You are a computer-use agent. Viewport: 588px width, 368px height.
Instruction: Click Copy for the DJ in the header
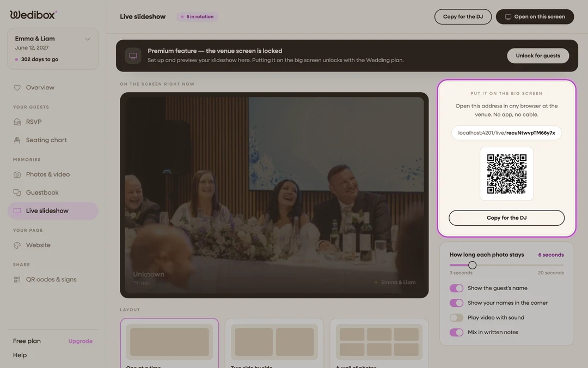(463, 17)
